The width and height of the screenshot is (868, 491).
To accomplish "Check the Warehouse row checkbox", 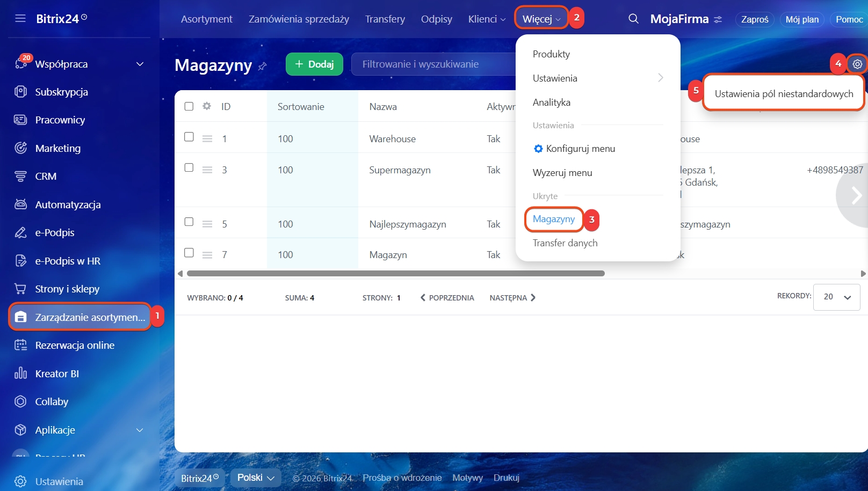I will click(189, 137).
